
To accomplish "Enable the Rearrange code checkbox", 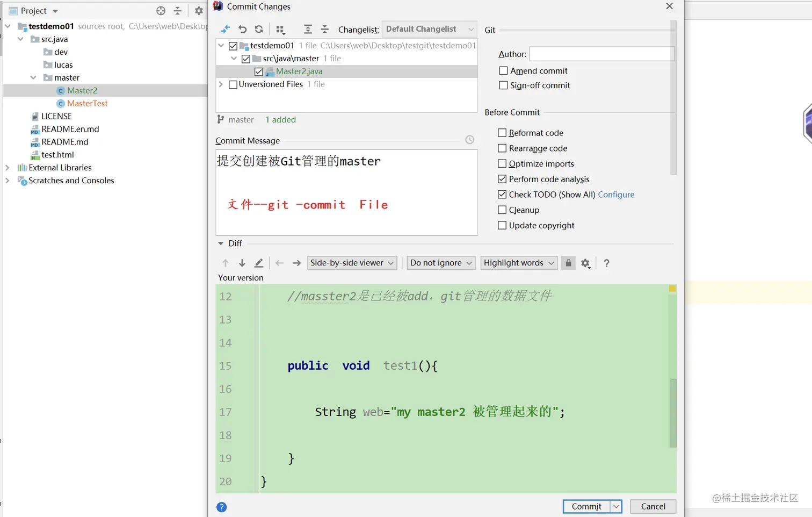I will [502, 148].
